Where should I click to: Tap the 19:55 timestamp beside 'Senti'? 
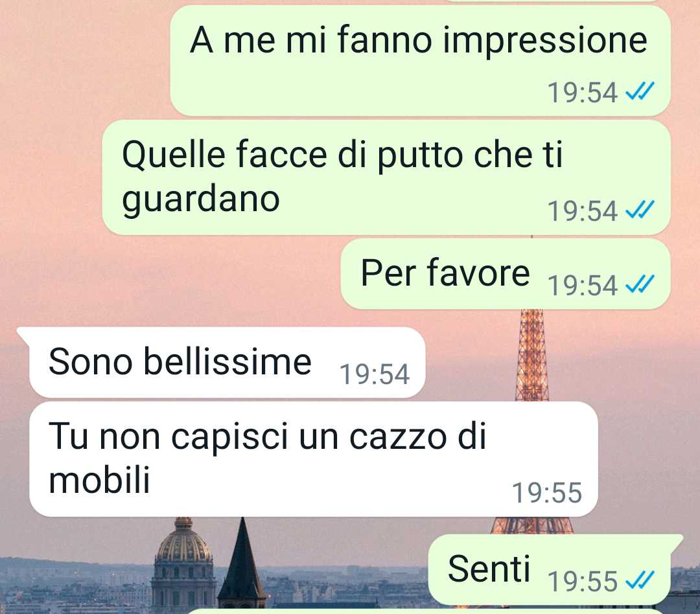tap(583, 582)
